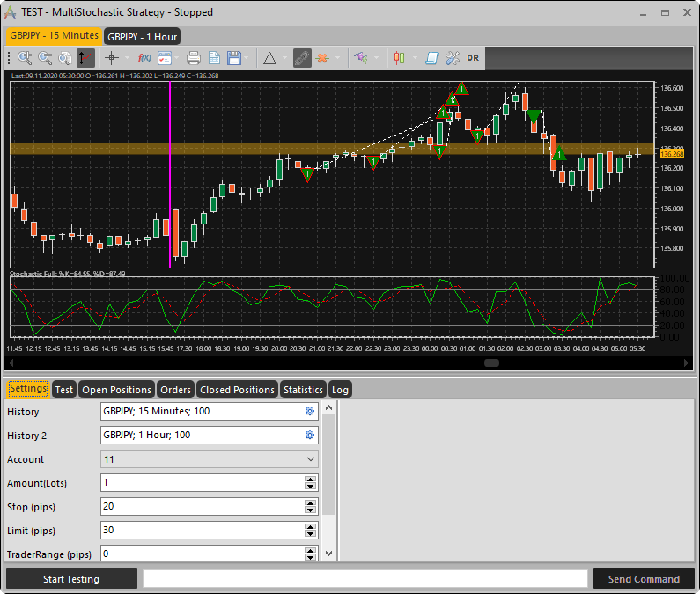The height and width of the screenshot is (594, 700).
Task: Toggle the chain link chart-linking icon
Action: [302, 57]
